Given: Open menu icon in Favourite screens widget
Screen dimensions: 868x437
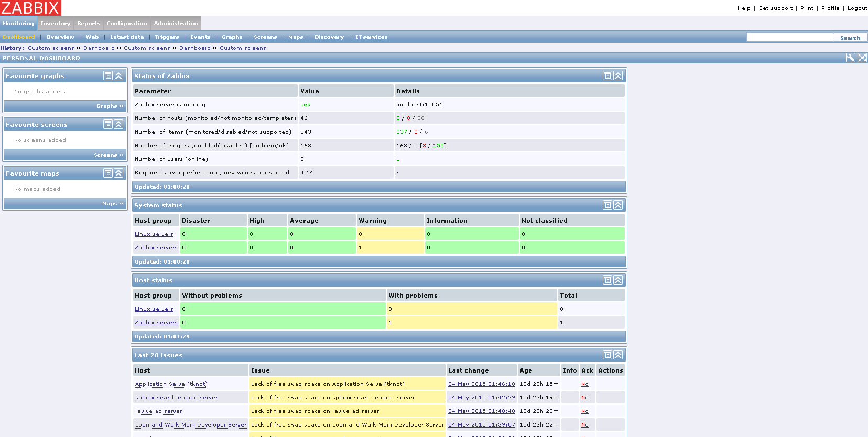Looking at the screenshot, I should point(108,125).
